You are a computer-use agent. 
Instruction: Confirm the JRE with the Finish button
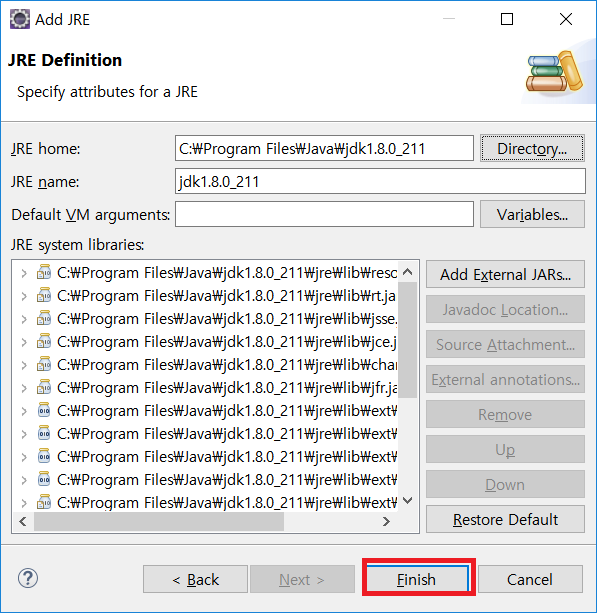tap(417, 579)
